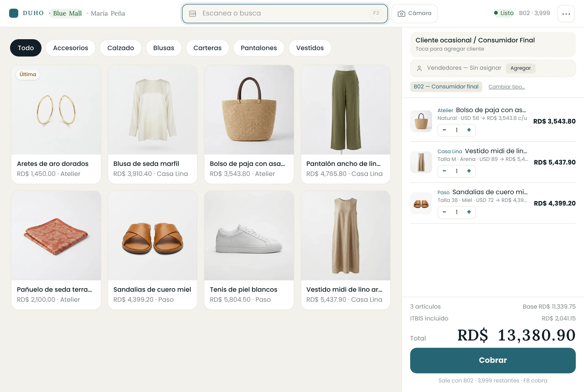The image size is (584, 392).
Task: Tap Cliente ocasional to add client
Action: (493, 44)
